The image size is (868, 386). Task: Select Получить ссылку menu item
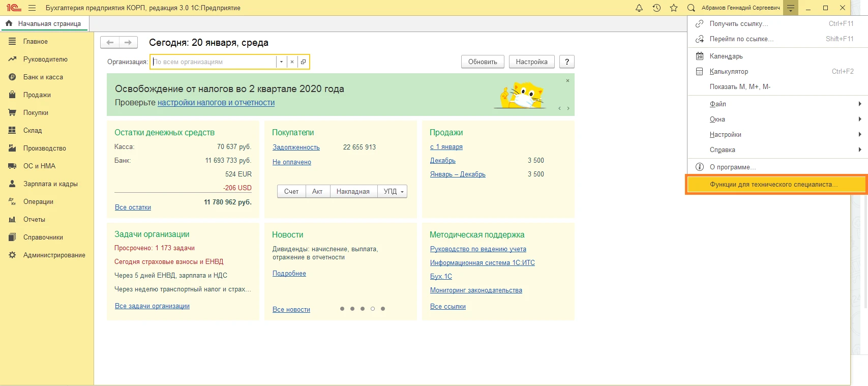tap(778, 23)
